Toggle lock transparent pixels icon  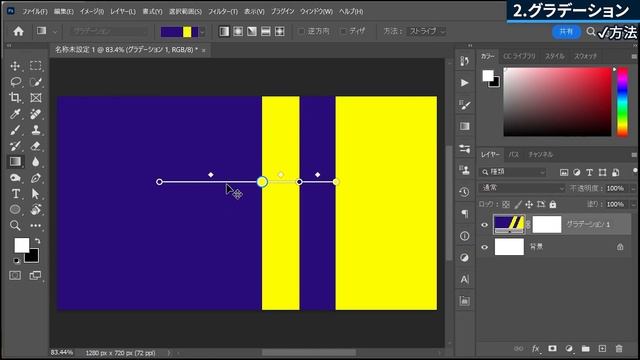coord(506,204)
